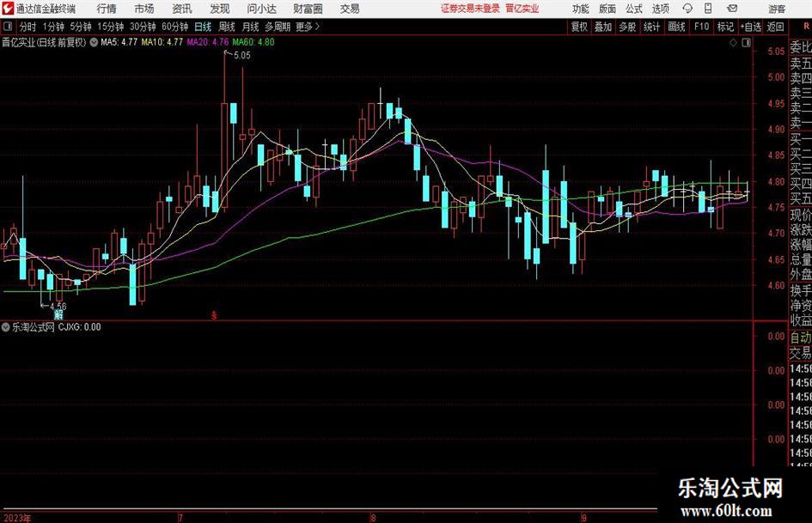Switch to 15分钟 period

(110, 27)
